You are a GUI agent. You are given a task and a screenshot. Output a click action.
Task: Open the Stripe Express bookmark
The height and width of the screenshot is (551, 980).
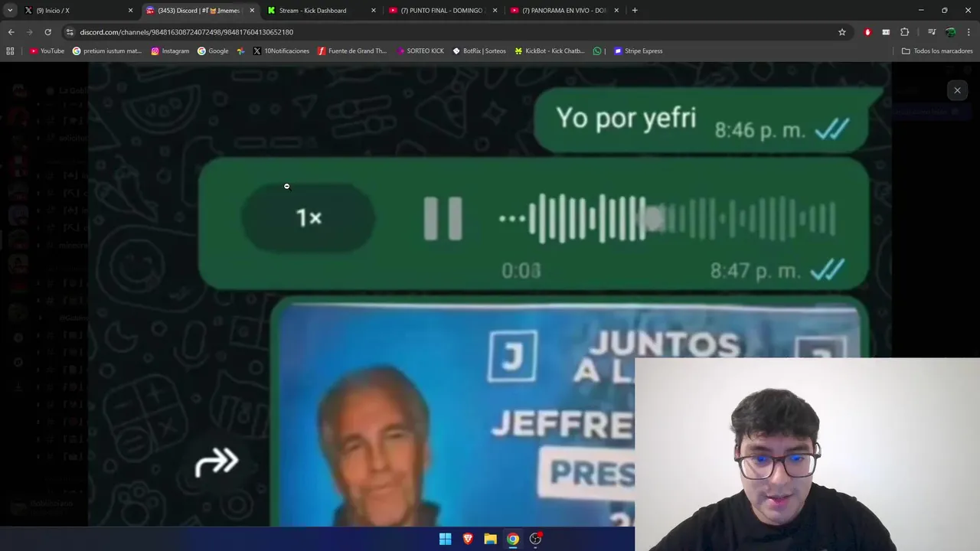[639, 51]
